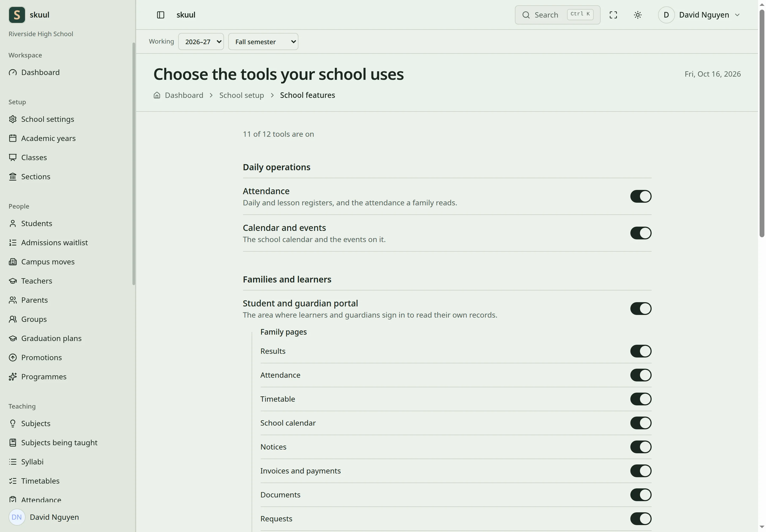Click the Dashboard gauge icon in sidebar
This screenshot has height=532, width=766.
pos(13,73)
